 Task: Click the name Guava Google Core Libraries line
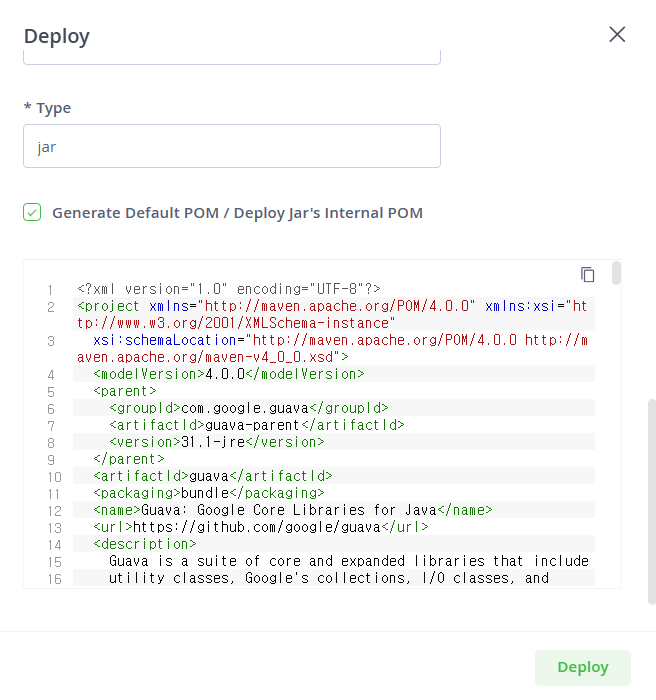pyautogui.click(x=293, y=509)
